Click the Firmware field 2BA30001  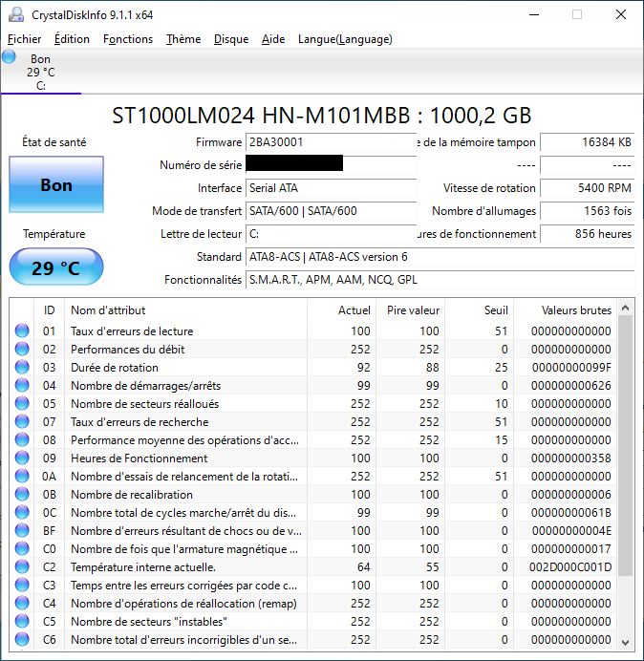coord(331,142)
